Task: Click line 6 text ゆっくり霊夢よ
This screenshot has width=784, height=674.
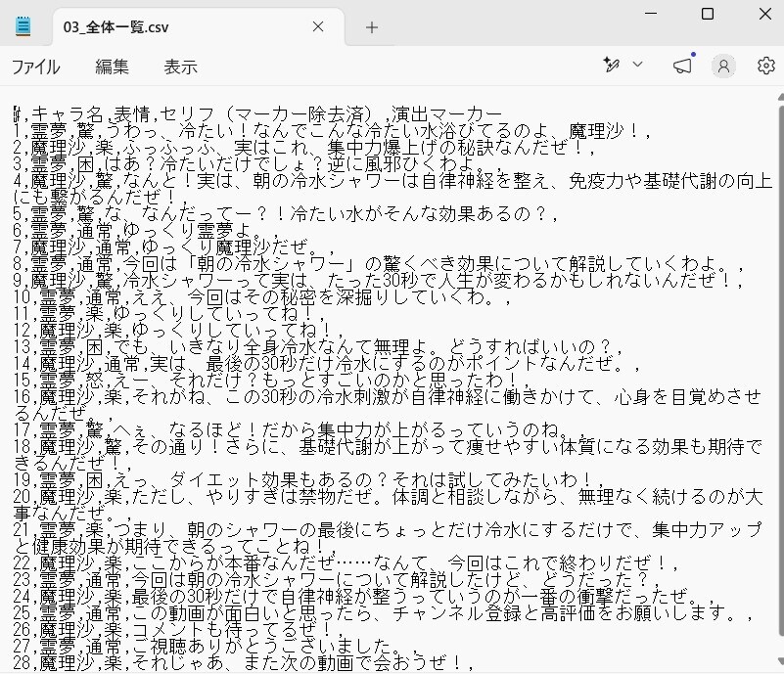Action: (x=187, y=230)
